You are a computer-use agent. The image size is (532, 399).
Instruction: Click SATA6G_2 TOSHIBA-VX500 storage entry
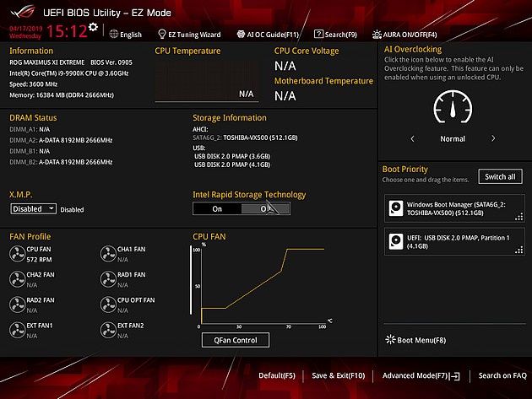click(245, 137)
